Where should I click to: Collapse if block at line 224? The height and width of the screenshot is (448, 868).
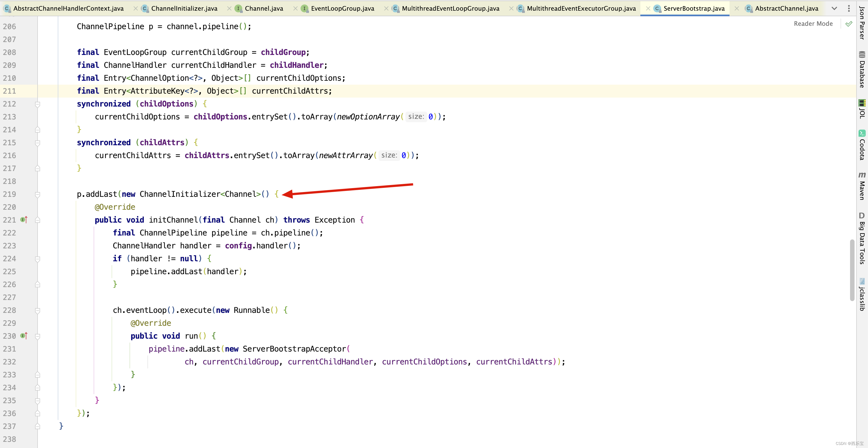click(x=38, y=259)
